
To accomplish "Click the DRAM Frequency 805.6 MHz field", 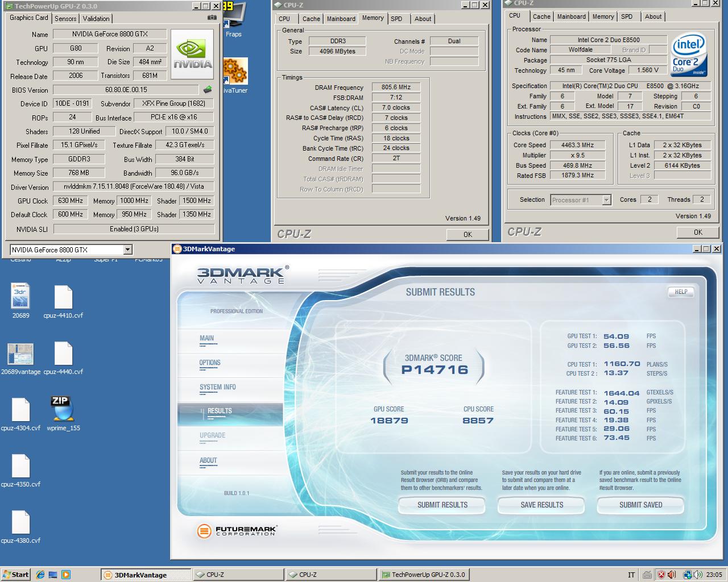I will click(x=396, y=87).
